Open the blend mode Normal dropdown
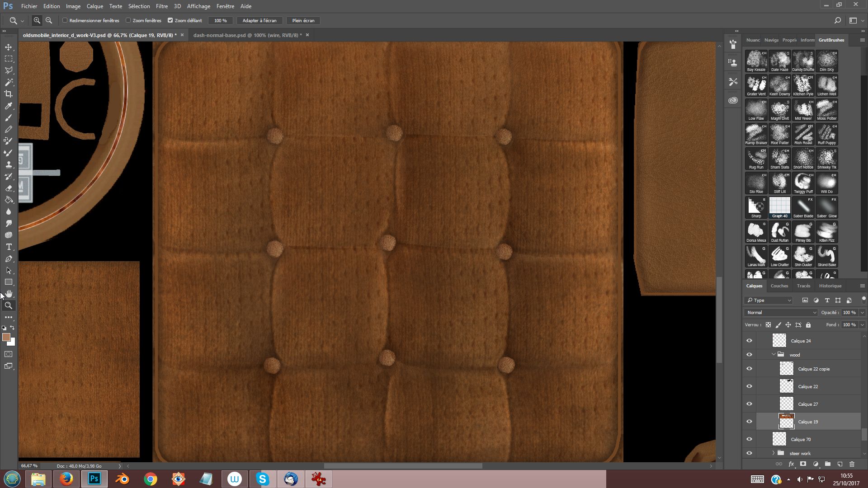This screenshot has height=488, width=868. point(781,312)
